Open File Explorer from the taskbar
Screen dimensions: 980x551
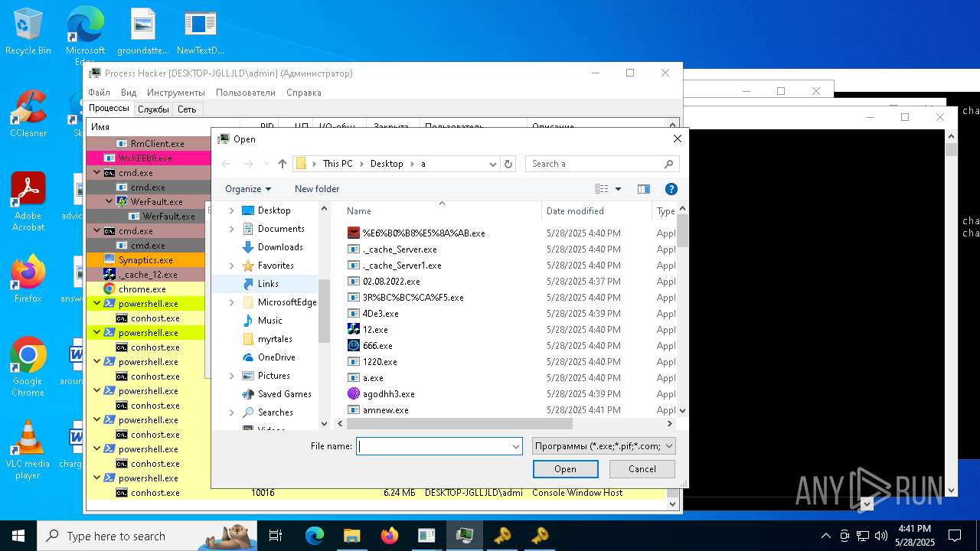pyautogui.click(x=351, y=536)
